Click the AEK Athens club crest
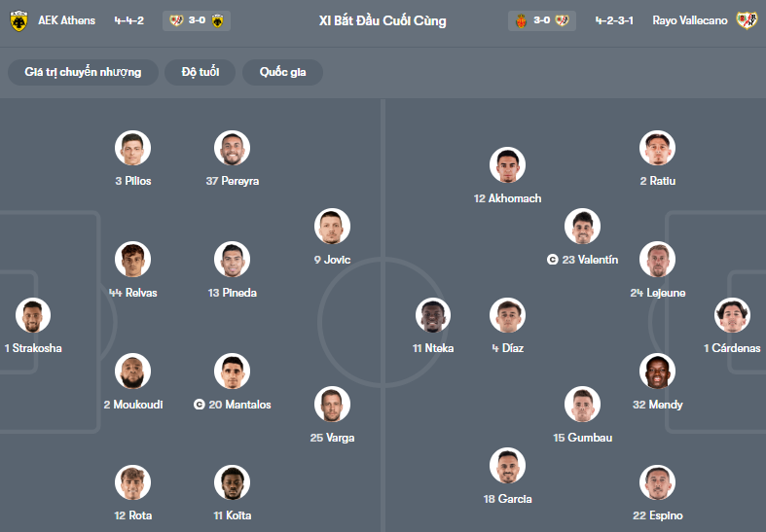 [18, 19]
